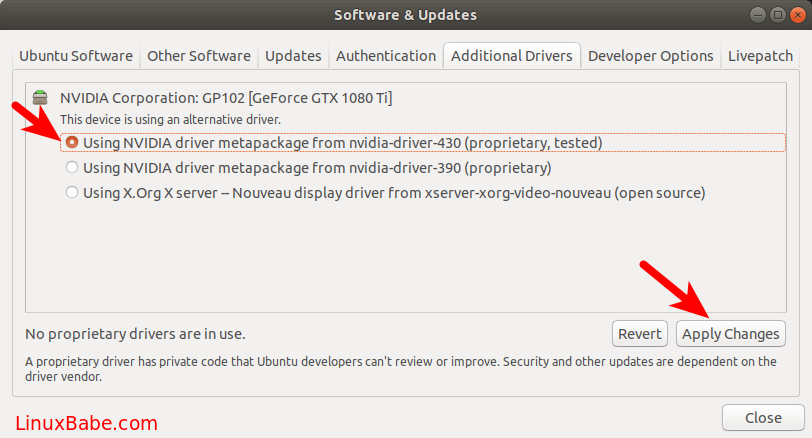Image resolution: width=812 pixels, height=438 pixels.
Task: Click the NVIDIA graphics card device icon
Action: (40, 98)
